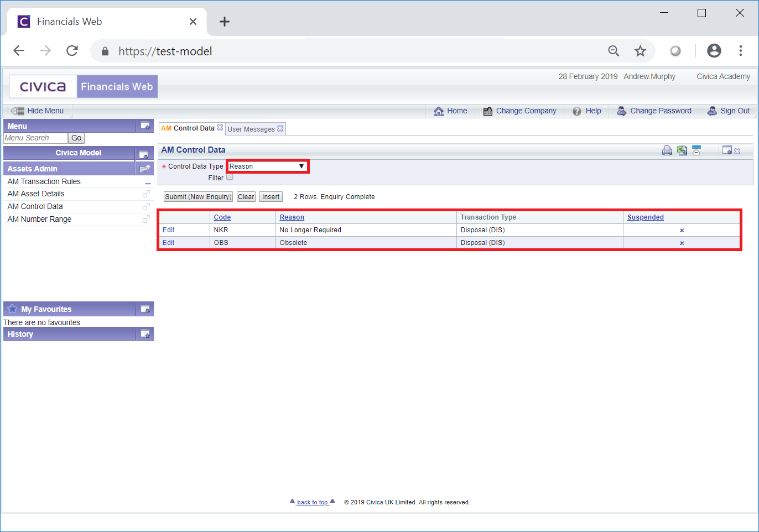Open a new browser tab

click(x=224, y=22)
